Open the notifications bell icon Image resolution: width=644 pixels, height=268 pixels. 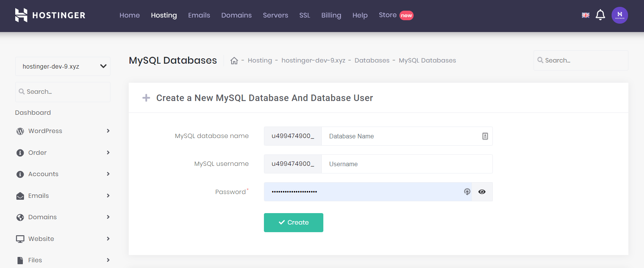tap(600, 15)
